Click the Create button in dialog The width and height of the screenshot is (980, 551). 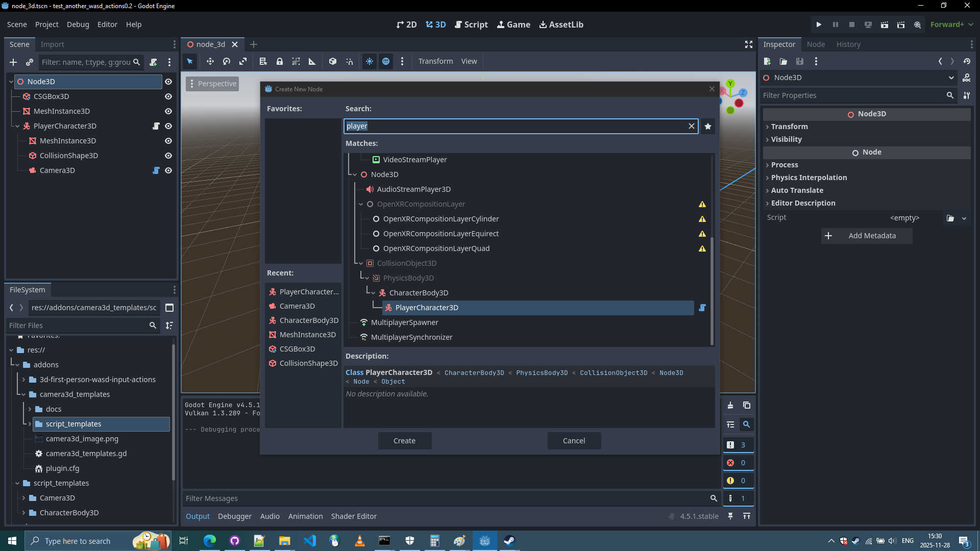(404, 441)
